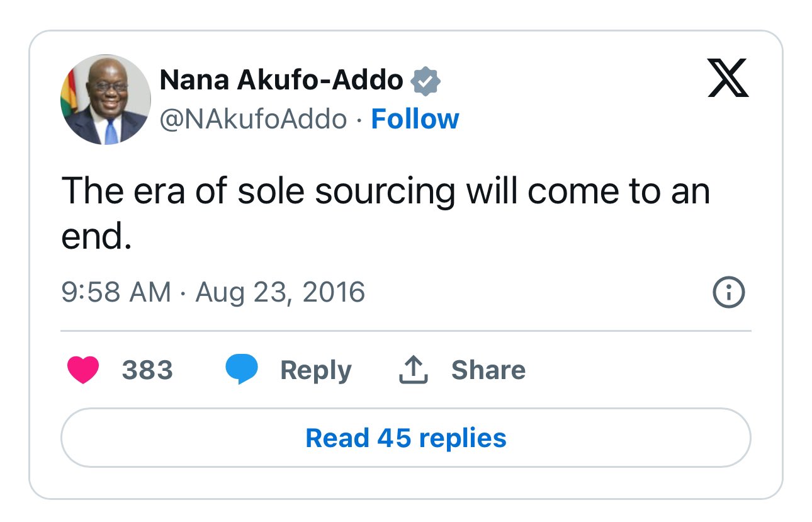Click the share upload arrow icon
The height and width of the screenshot is (522, 812).
click(x=414, y=370)
